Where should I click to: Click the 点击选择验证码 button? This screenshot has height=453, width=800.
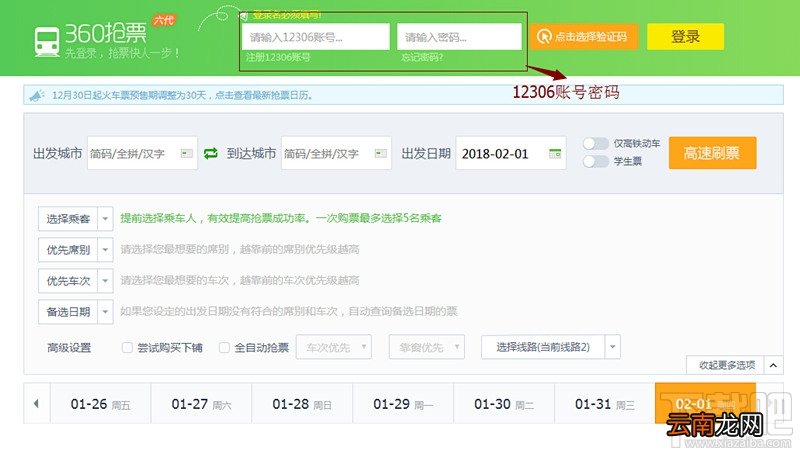click(x=584, y=37)
